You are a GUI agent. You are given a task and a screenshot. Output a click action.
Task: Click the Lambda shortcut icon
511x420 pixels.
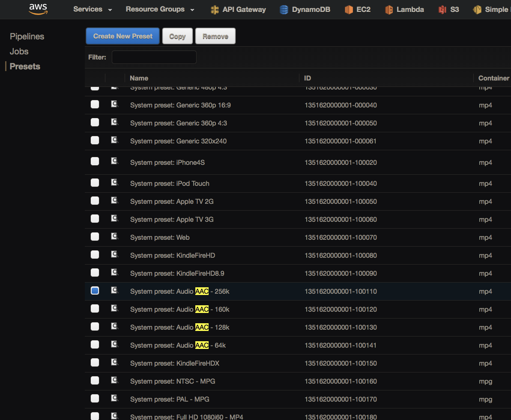pos(389,9)
